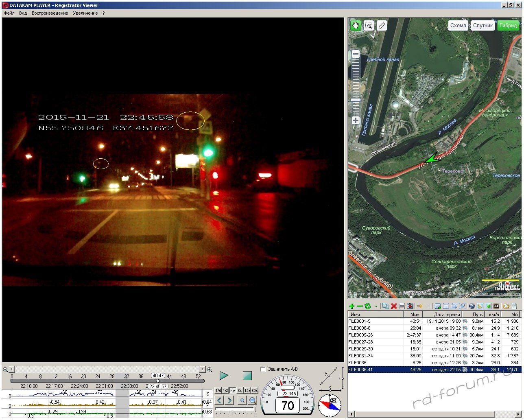
Task: Enable the Зациклить A-B checkbox
Action: tap(263, 369)
